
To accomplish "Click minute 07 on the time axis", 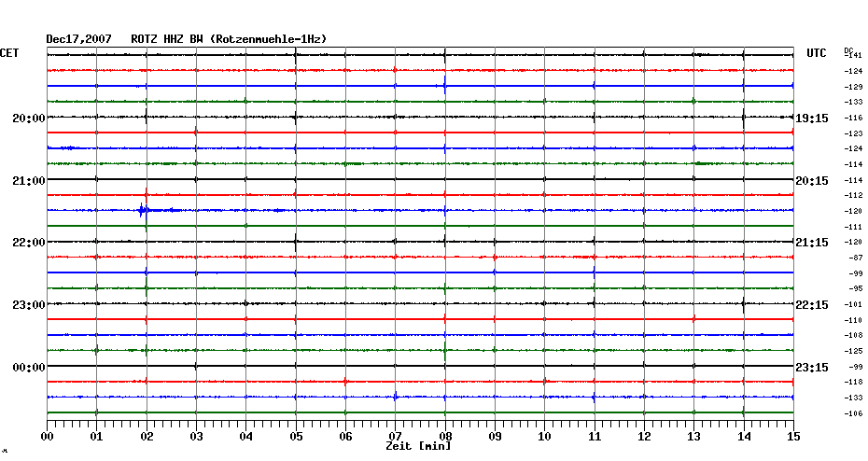I will click(395, 437).
